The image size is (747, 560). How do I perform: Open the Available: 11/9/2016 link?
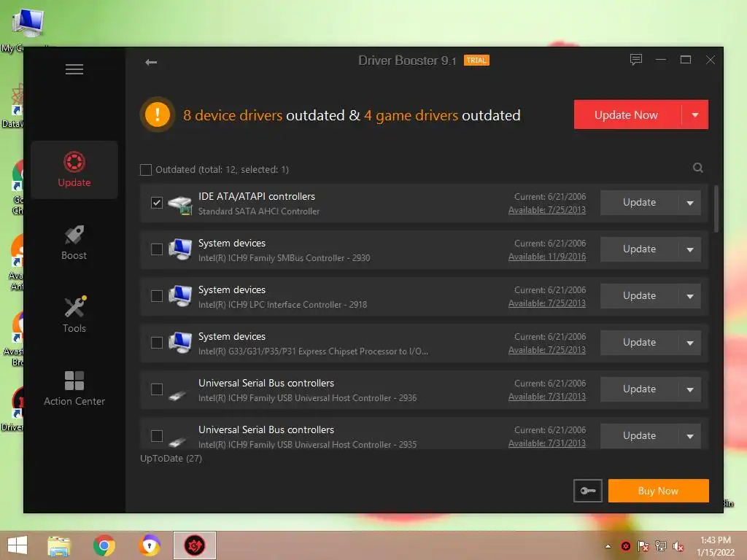[547, 257]
